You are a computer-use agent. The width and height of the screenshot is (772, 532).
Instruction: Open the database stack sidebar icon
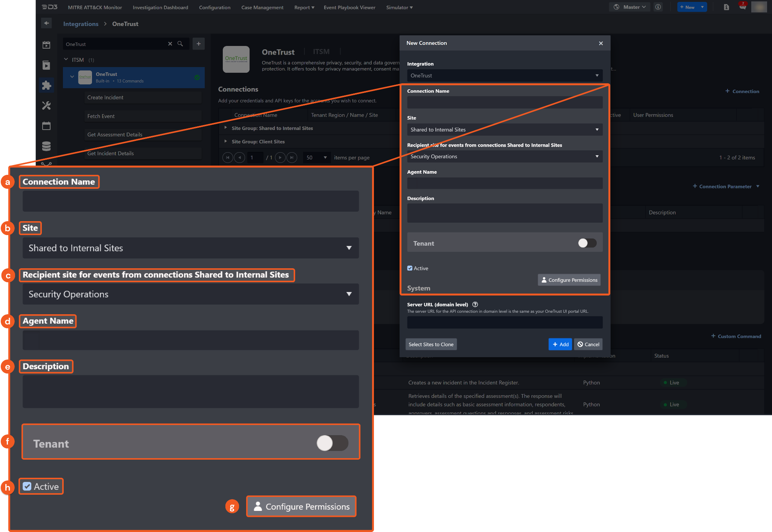[46, 146]
